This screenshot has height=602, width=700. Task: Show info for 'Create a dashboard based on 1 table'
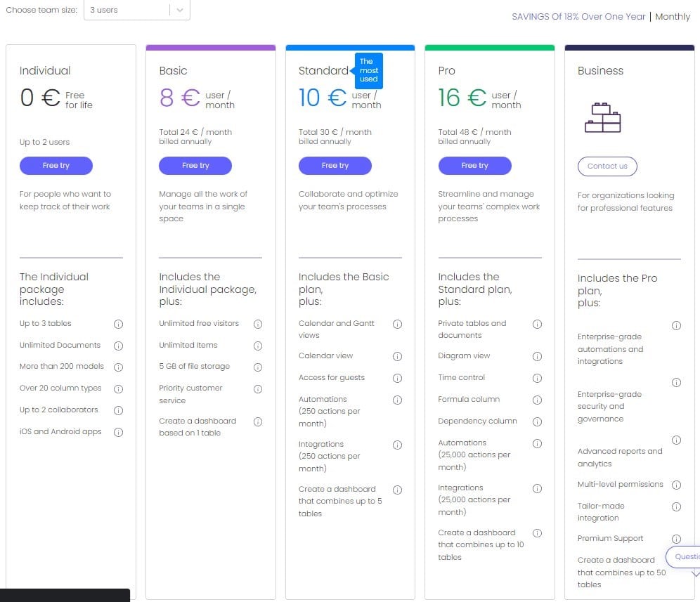click(x=258, y=421)
